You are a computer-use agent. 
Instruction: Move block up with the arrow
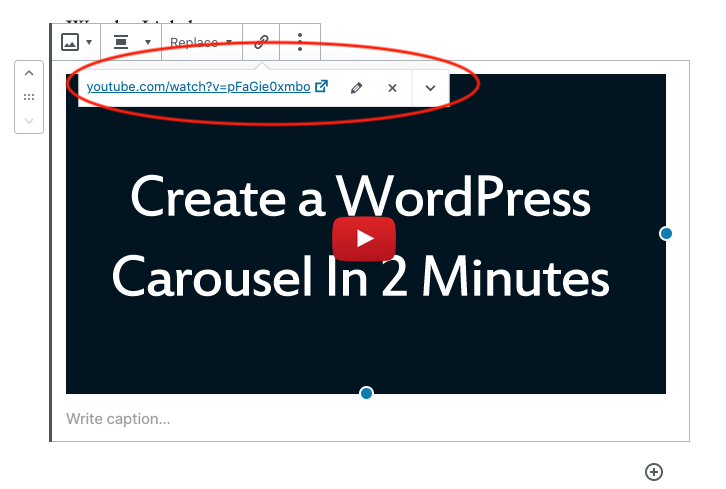29,74
